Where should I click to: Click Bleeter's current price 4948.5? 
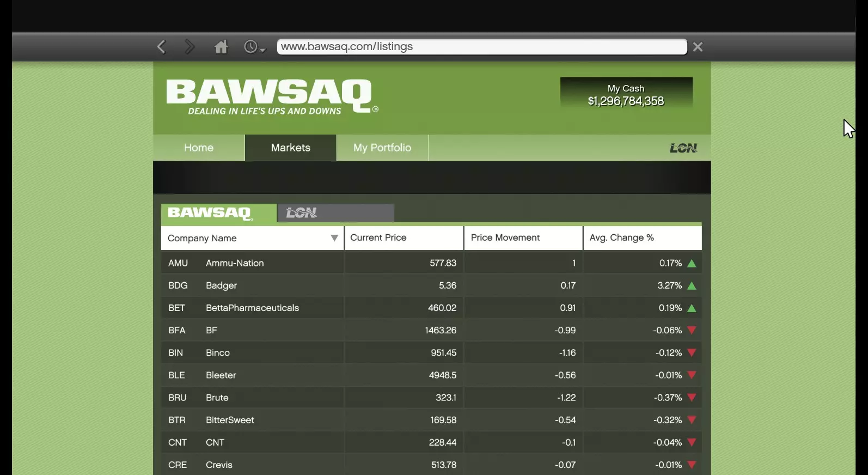point(443,375)
